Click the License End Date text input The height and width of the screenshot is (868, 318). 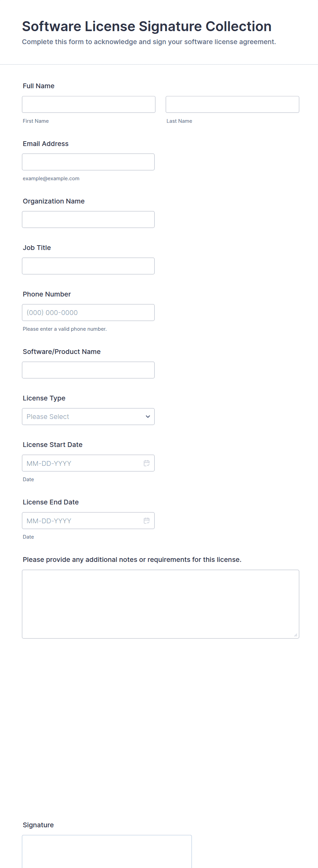(82, 521)
